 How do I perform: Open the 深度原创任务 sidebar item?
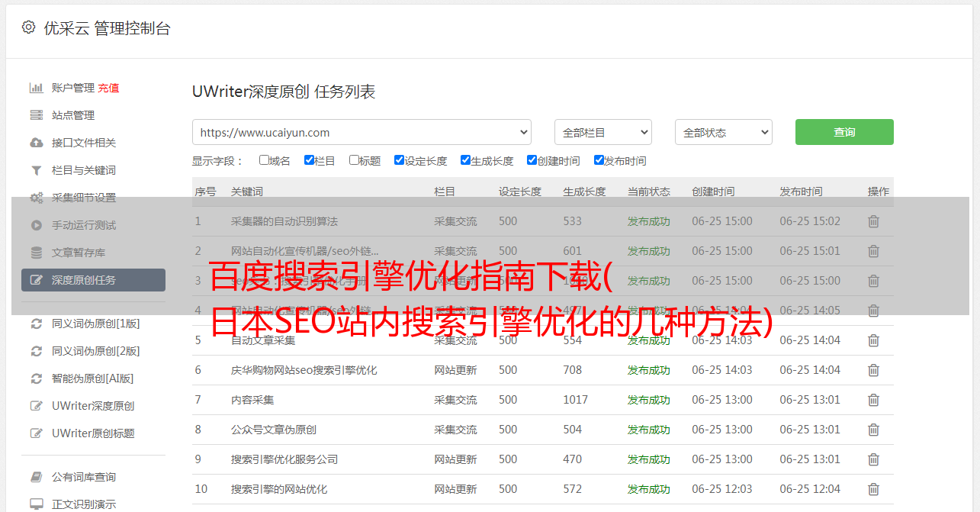93,280
